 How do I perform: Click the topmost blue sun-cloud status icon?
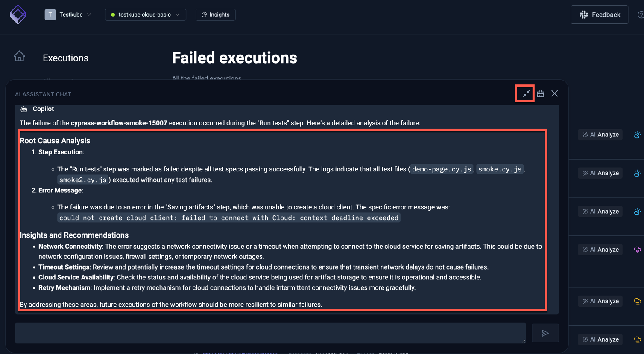coord(637,135)
